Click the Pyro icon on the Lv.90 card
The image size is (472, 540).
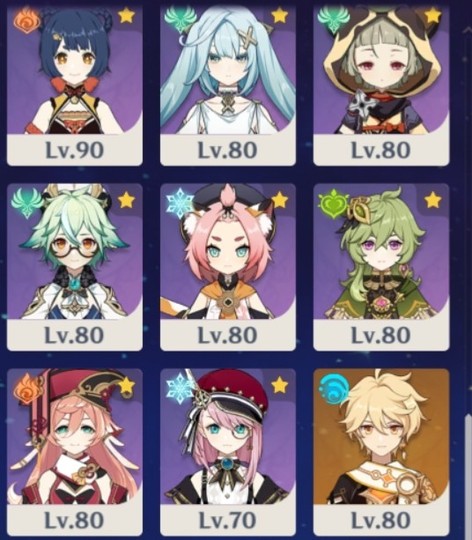click(27, 21)
